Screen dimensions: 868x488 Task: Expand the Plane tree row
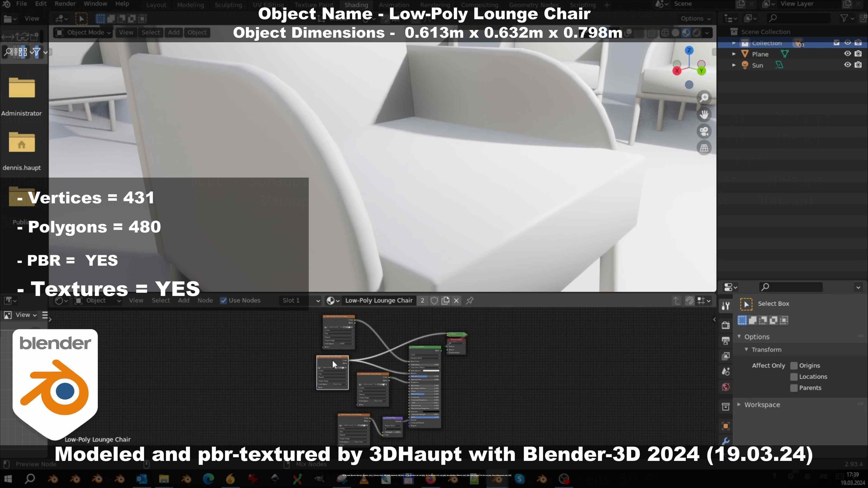[734, 54]
